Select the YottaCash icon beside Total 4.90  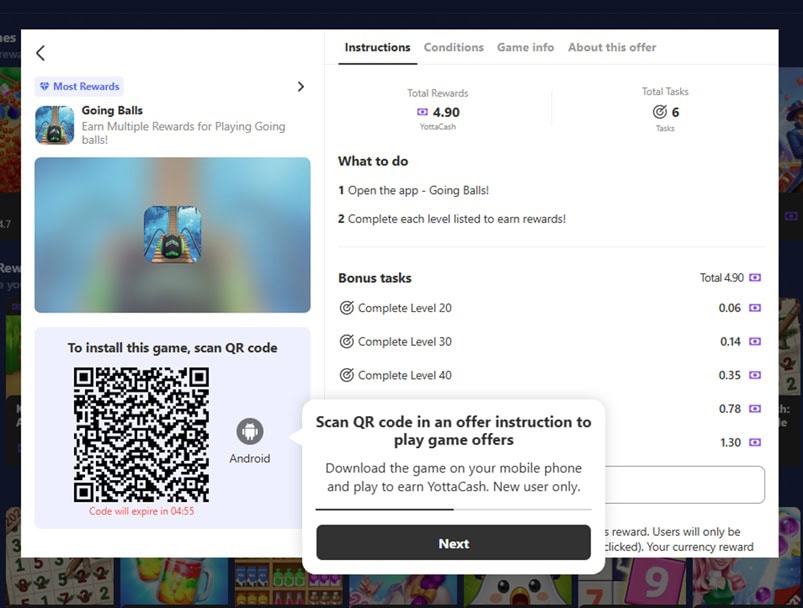[755, 278]
